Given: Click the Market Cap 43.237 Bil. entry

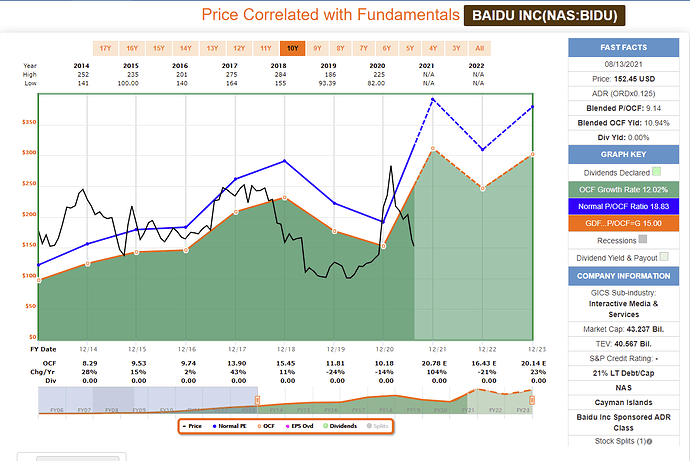Looking at the screenshot, I should pyautogui.click(x=624, y=329).
